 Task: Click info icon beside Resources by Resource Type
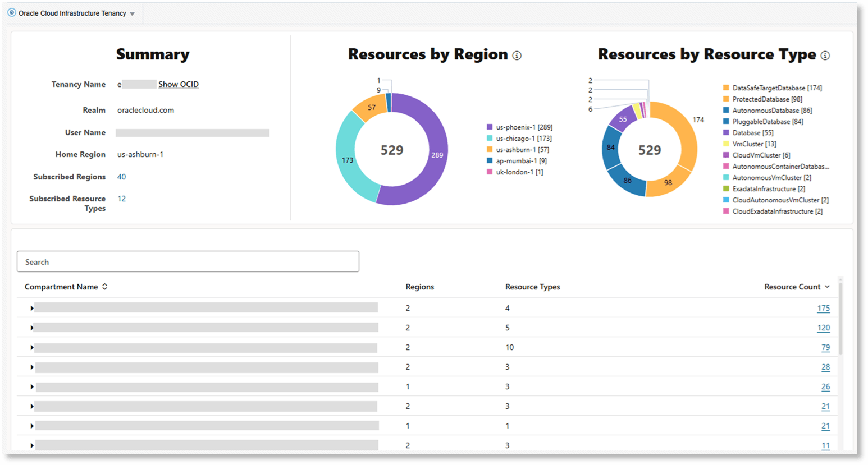[825, 56]
